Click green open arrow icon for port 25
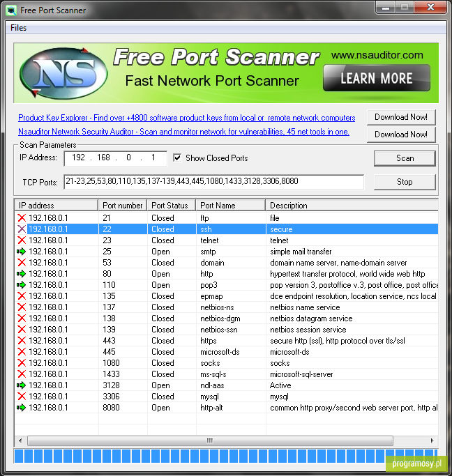This screenshot has width=452, height=476. click(x=21, y=252)
